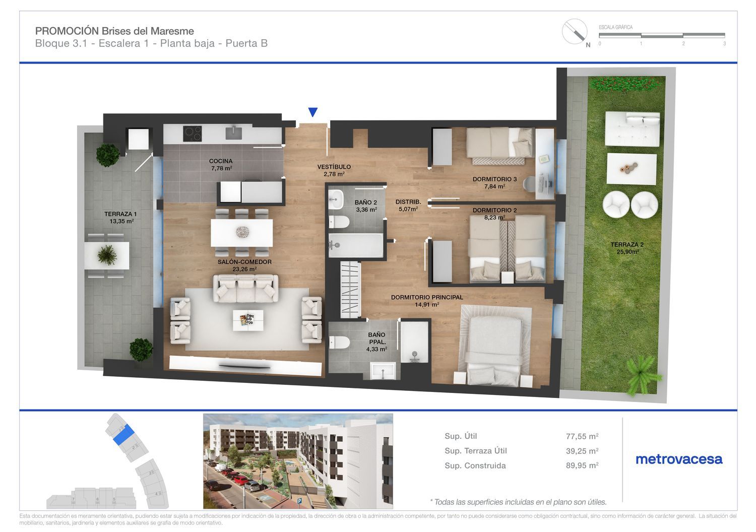Click the three-seat sofa in Salón-Comedor
Viewport: 756px width, 532px height.
coord(245,288)
